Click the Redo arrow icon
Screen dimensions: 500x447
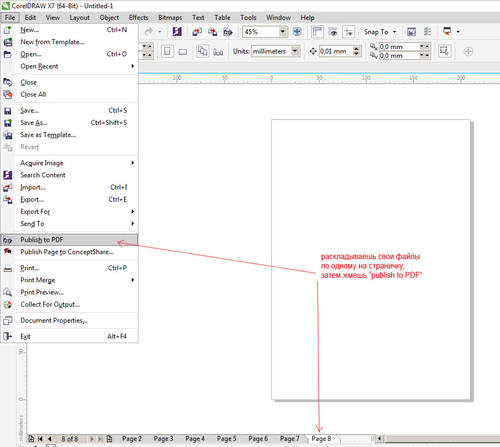click(x=149, y=32)
